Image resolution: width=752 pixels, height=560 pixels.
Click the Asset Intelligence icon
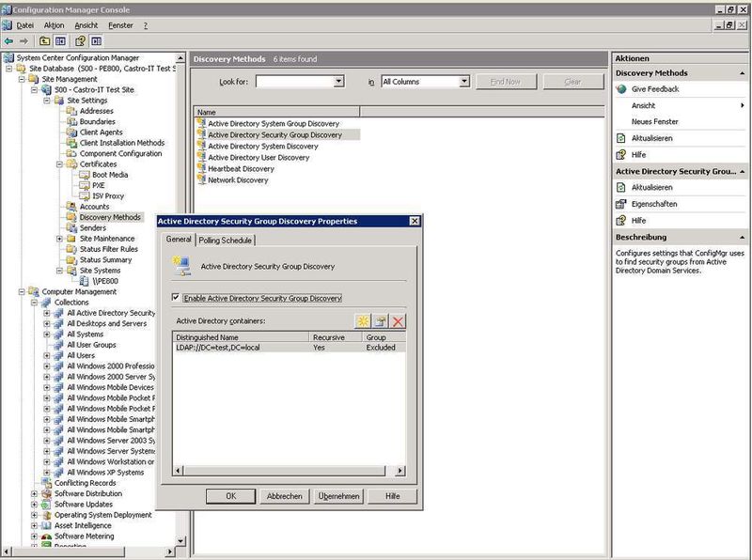coord(46,525)
